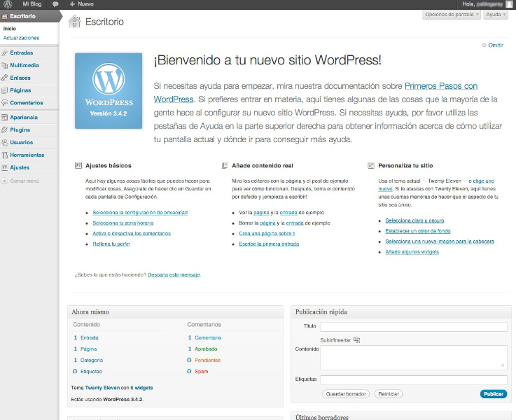Expand the Ayuda help dropdown
This screenshot has height=420, width=516.
pos(496,15)
